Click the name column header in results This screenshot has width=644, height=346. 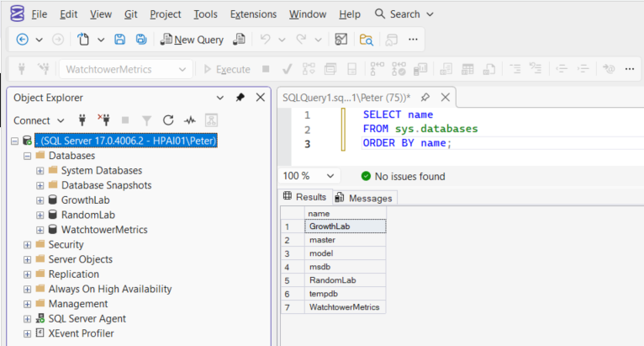tap(345, 214)
